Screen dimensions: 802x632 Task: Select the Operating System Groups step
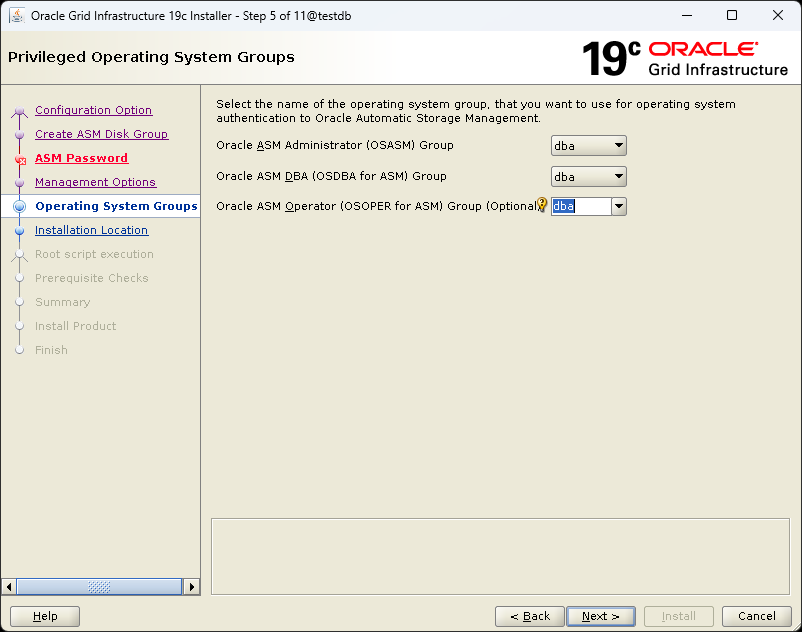click(116, 206)
